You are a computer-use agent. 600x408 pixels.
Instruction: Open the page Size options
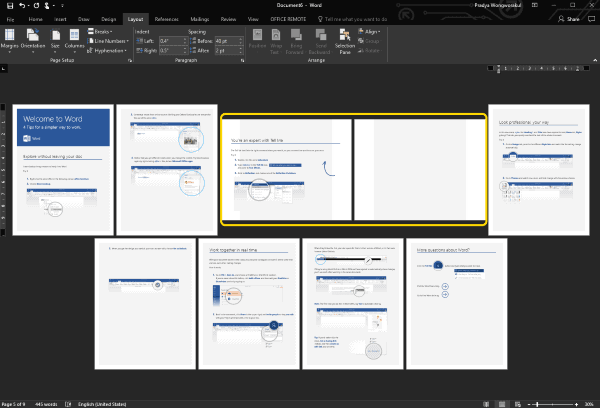pos(55,40)
